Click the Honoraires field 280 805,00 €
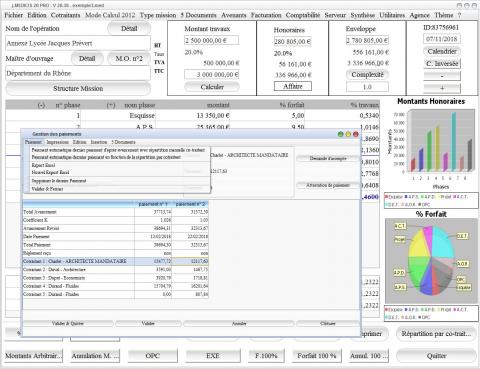480x369 pixels. click(292, 42)
